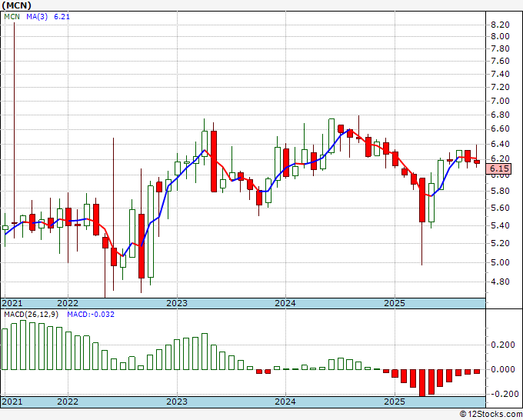Click the 5.60 price axis label
Viewport: 523px width, 420px height.
500,208
